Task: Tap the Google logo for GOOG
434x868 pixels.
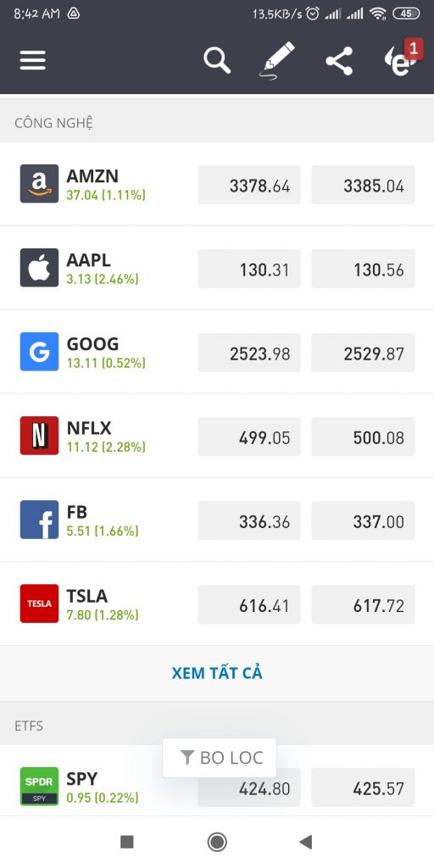Action: point(39,352)
